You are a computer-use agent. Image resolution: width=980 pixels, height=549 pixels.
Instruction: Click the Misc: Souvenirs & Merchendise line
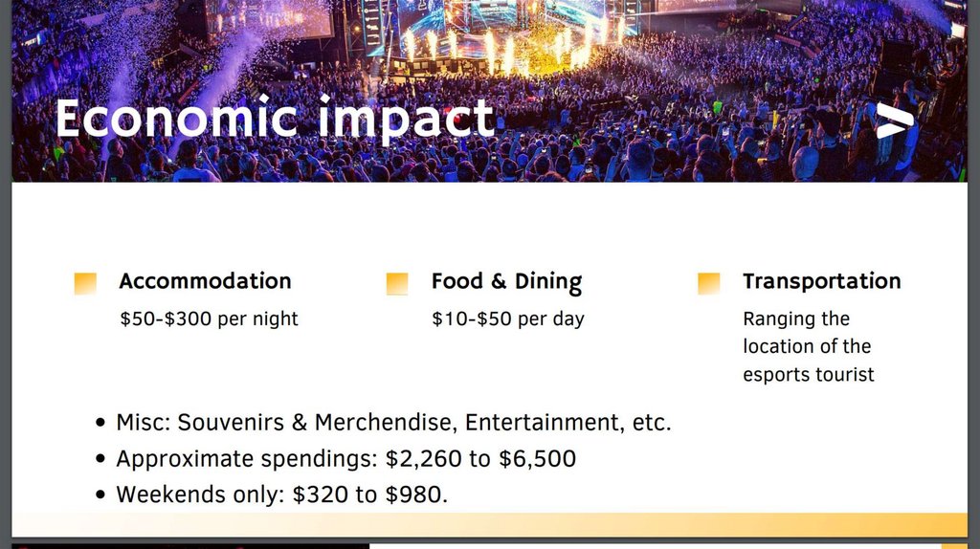pyautogui.click(x=393, y=423)
